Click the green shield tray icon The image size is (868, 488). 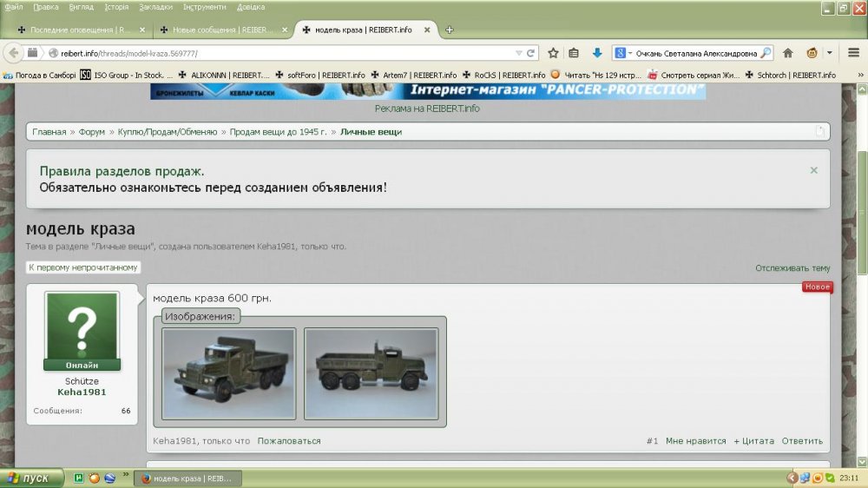click(830, 478)
